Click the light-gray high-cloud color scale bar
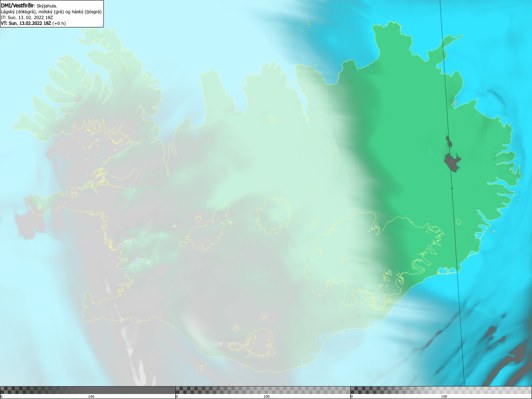The image size is (532, 399). 441,390
